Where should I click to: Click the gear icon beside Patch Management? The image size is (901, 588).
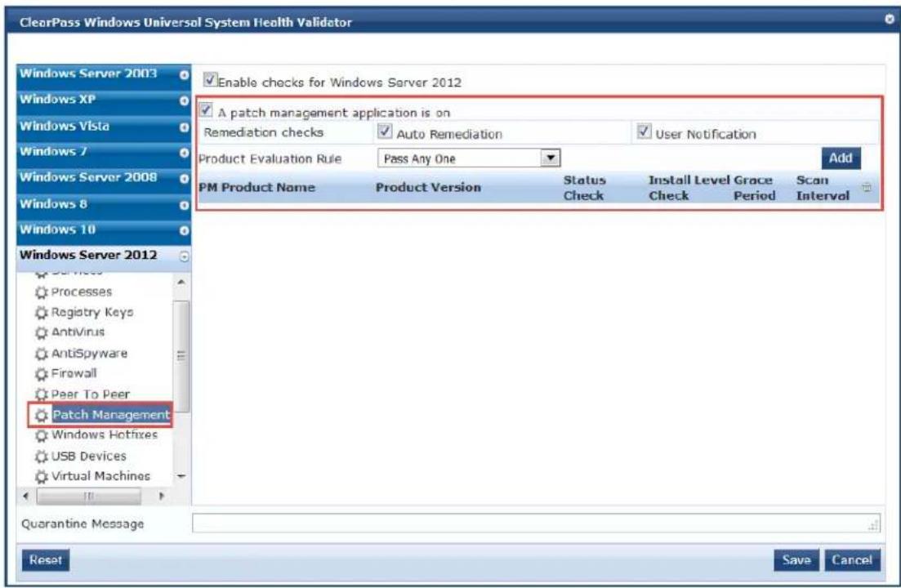click(x=42, y=415)
